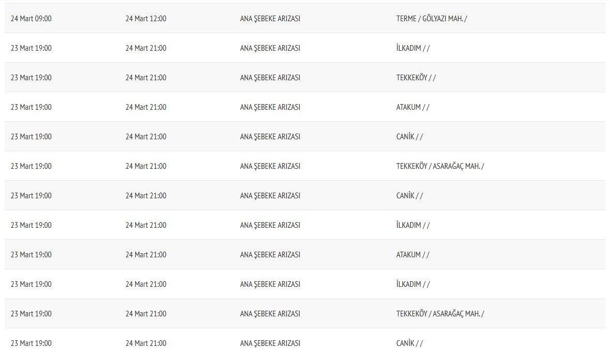This screenshot has height=364, width=611.
Task: Select the second "CANİK" location entry
Action: pyautogui.click(x=410, y=196)
